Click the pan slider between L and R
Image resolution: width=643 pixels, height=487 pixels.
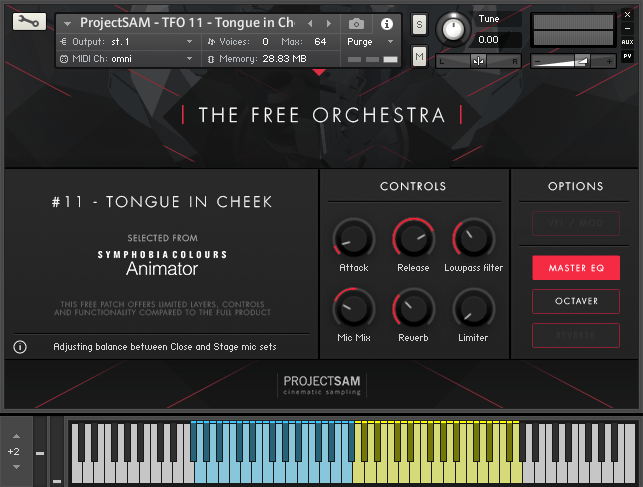coord(478,61)
